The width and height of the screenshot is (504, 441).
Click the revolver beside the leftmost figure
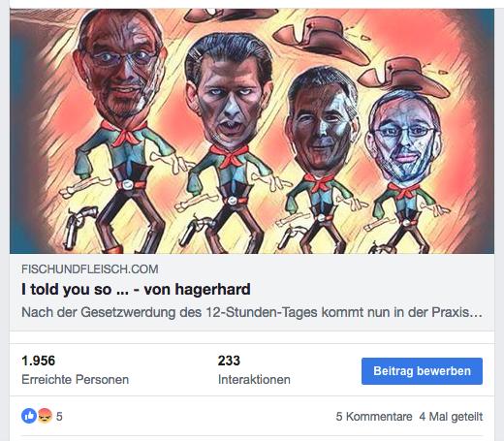(x=79, y=226)
